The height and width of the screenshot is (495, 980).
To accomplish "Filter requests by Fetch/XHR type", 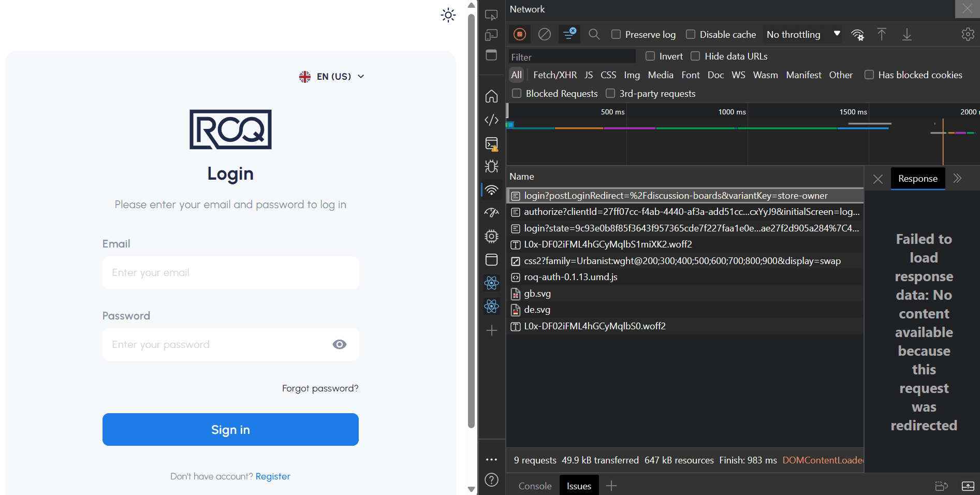I will tap(554, 75).
